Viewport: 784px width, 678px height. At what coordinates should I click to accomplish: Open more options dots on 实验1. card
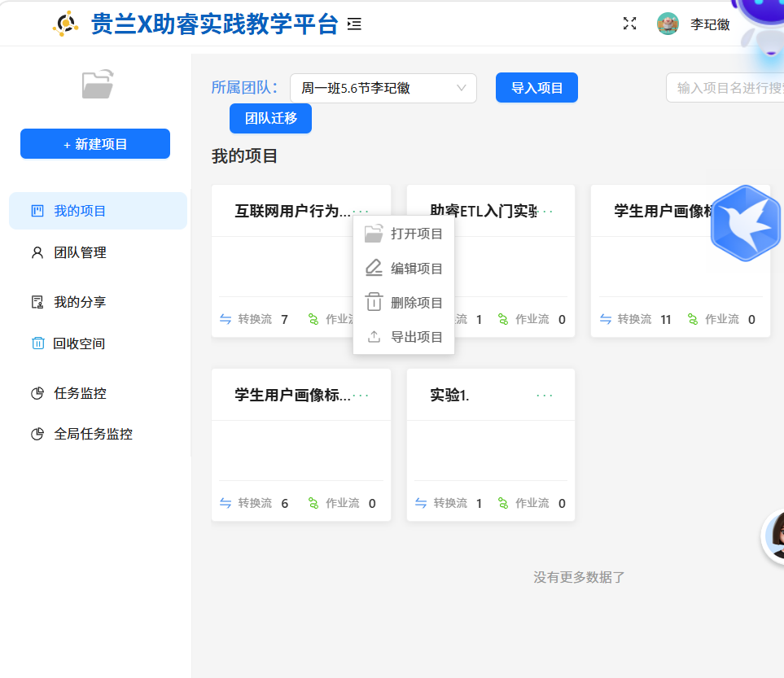point(545,396)
